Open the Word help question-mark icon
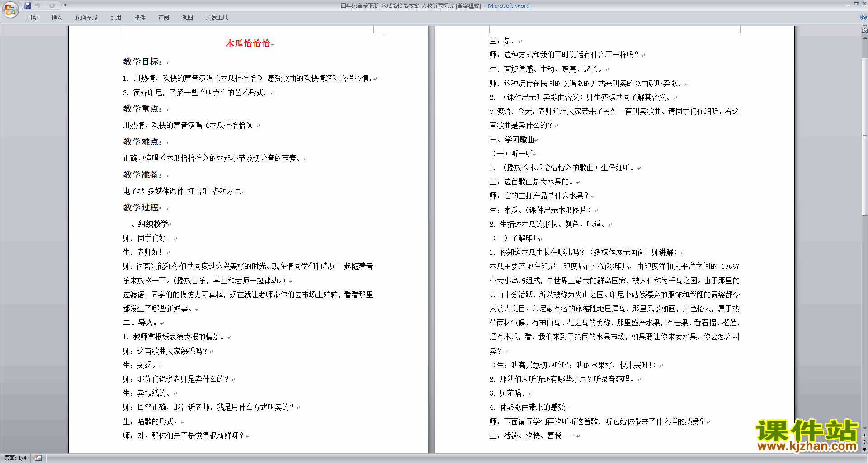This screenshot has width=868, height=463. 863,17
